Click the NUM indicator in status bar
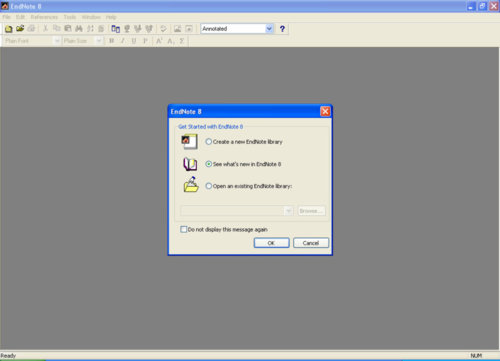 point(476,356)
